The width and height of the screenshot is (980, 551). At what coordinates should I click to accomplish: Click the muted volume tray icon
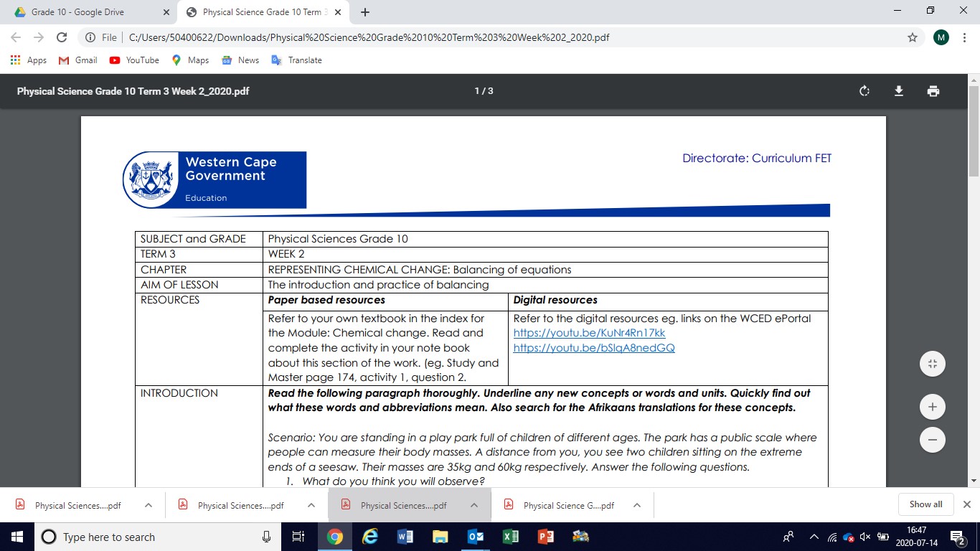click(866, 537)
